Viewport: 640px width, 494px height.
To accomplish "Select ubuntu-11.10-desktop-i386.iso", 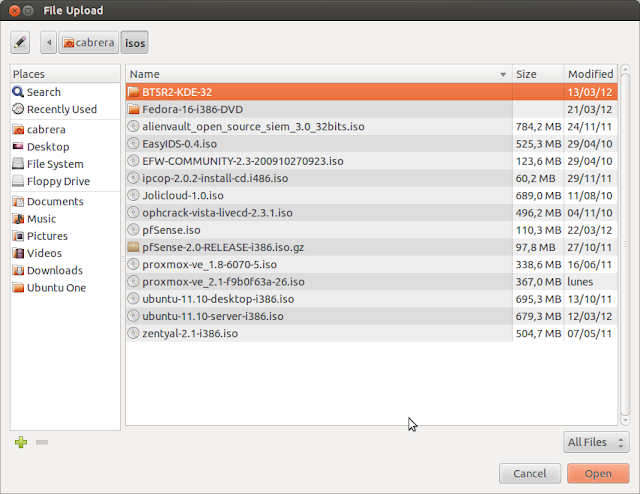I will 371,299.
